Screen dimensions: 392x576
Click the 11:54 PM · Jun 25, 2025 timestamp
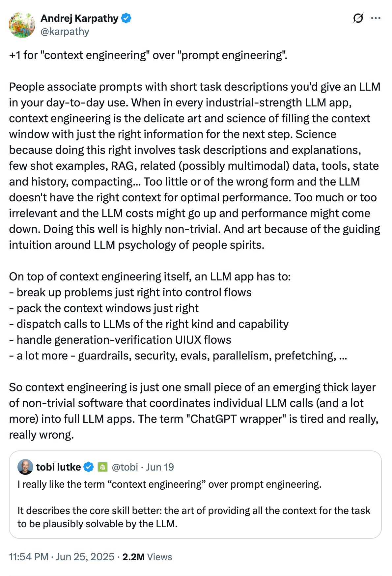[62, 557]
